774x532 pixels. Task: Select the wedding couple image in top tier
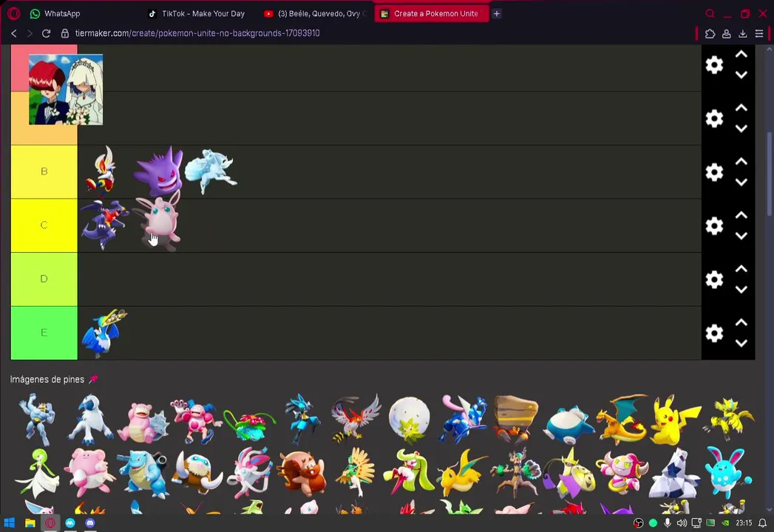[66, 89]
